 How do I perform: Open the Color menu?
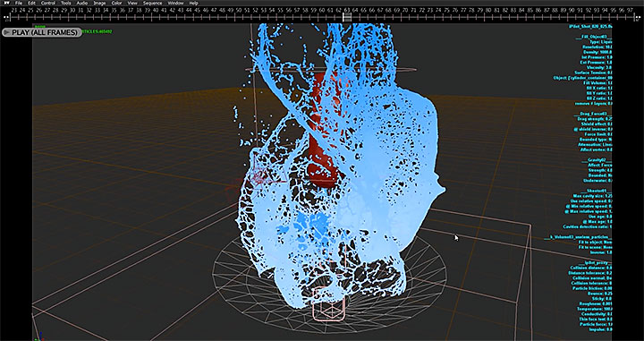(116, 3)
